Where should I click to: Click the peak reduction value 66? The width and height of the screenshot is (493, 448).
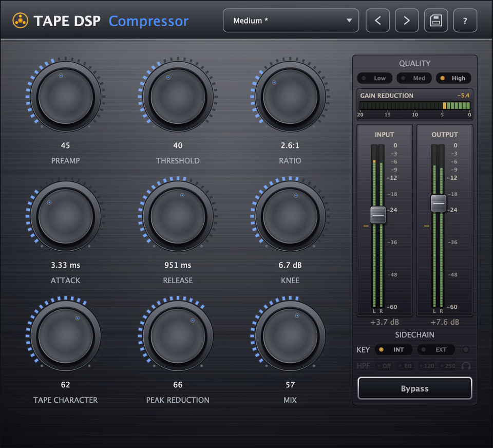pos(178,385)
